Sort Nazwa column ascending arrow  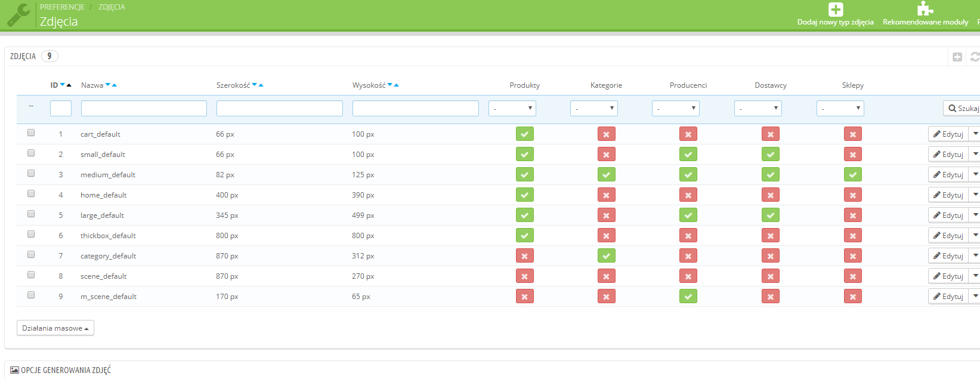[115, 85]
